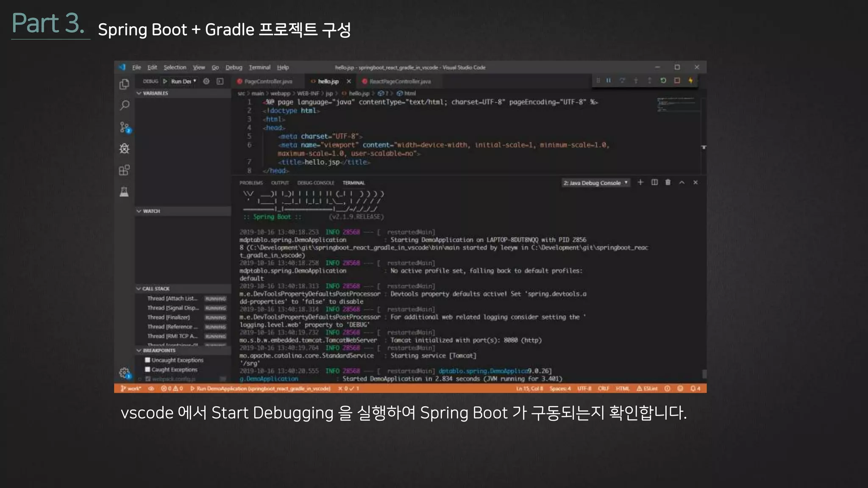The image size is (868, 488).
Task: Click the Step Over debug icon
Action: tap(622, 80)
